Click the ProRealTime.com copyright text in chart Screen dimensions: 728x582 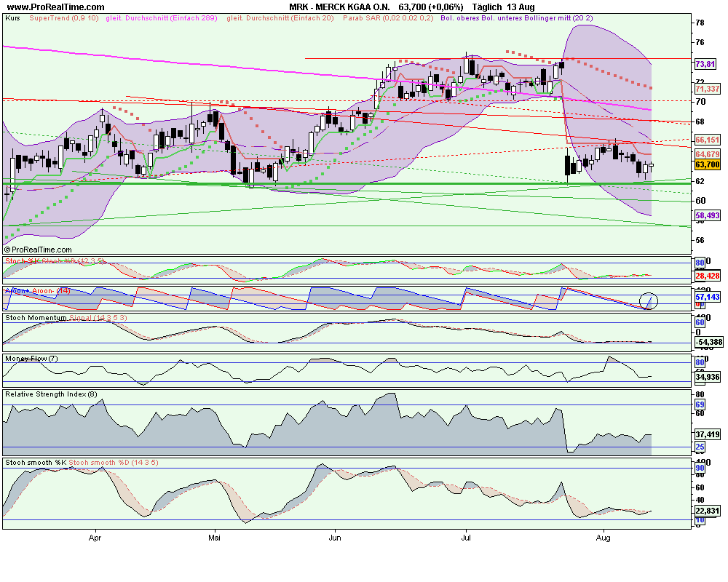click(38, 250)
